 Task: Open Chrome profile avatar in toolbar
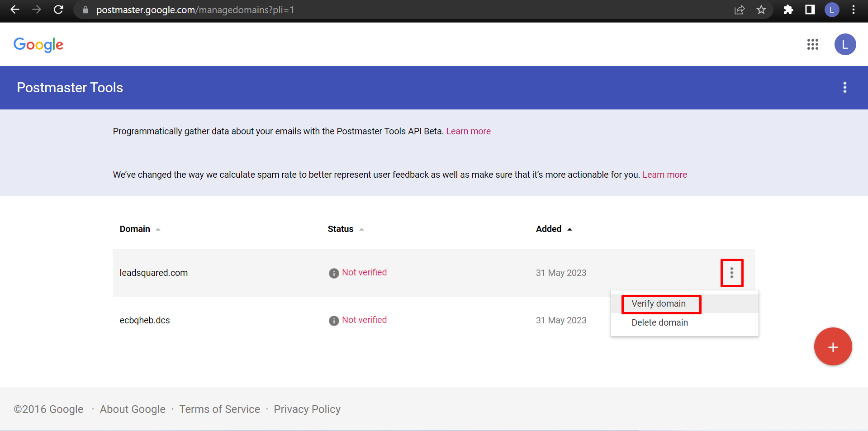(832, 9)
